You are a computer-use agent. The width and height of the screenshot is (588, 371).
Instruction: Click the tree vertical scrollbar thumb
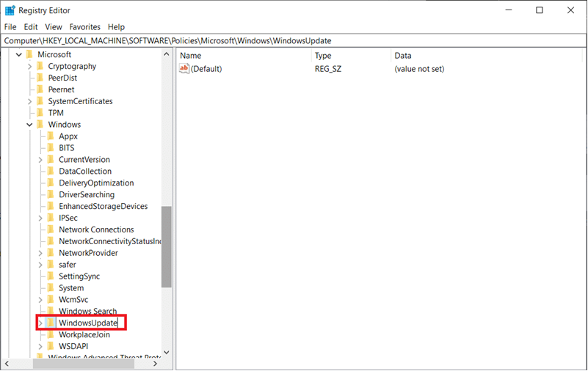(167, 247)
